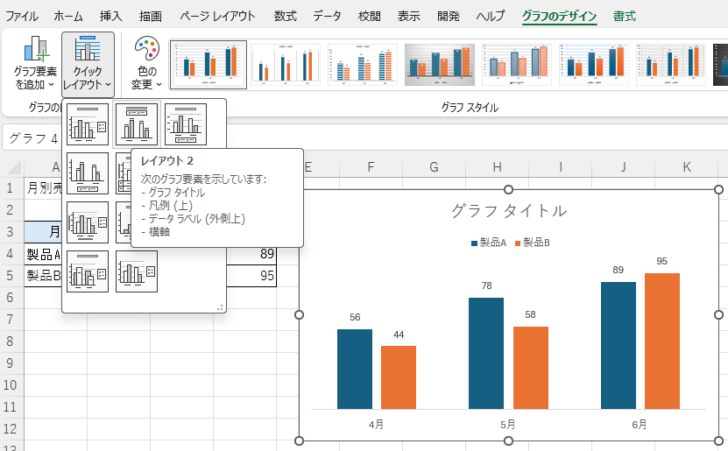This screenshot has height=451, width=728.
Task: Click the data label 78 above bar
Action: 486,286
